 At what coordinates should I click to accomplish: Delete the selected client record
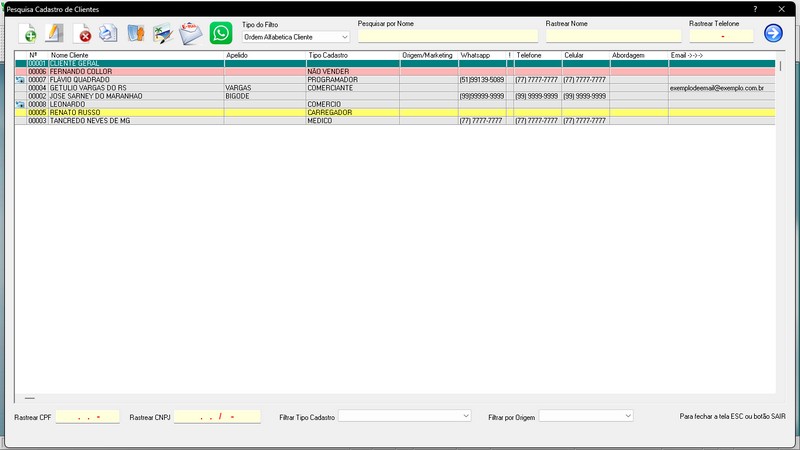(82, 34)
